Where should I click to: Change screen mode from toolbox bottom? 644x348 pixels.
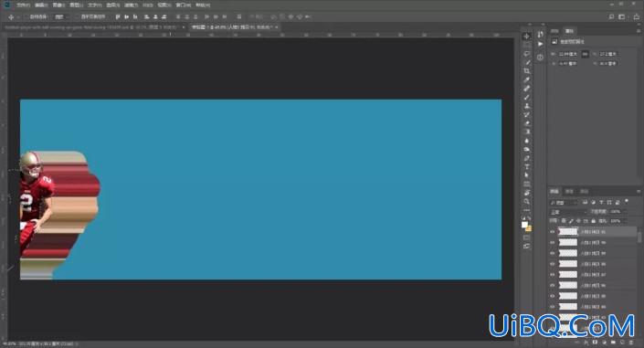[526, 246]
